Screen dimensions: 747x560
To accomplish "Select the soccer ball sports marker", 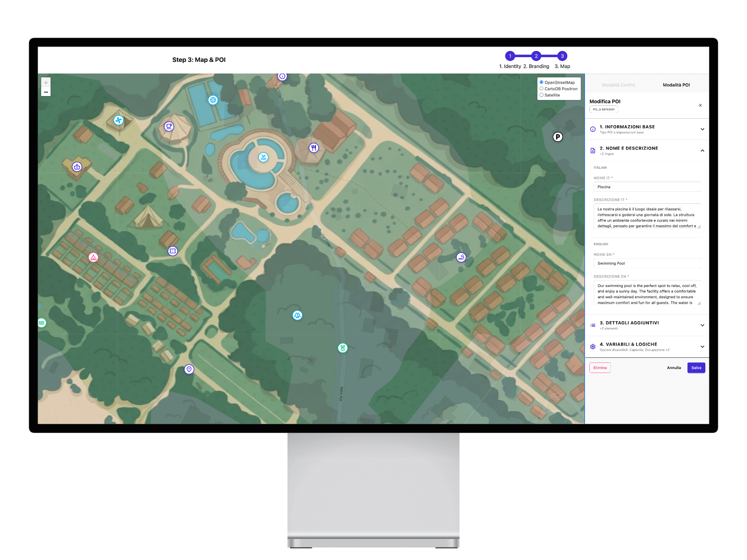I will (x=213, y=100).
